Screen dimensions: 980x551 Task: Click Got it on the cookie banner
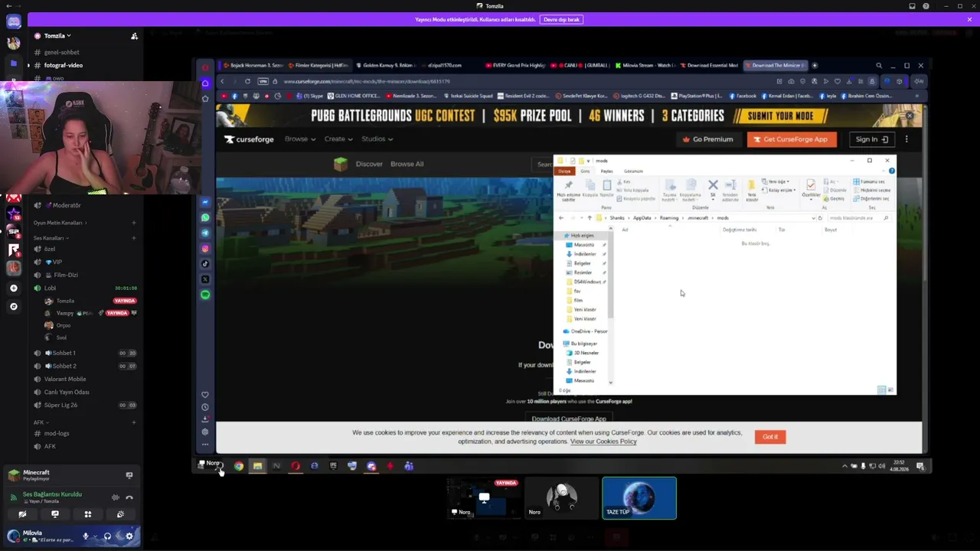pos(770,437)
